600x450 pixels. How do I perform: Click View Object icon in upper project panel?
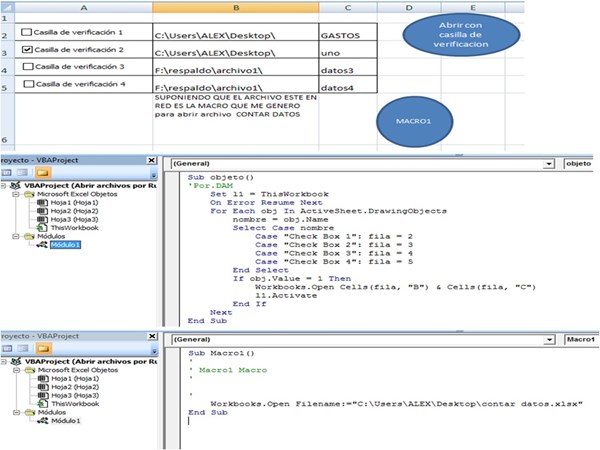22,173
